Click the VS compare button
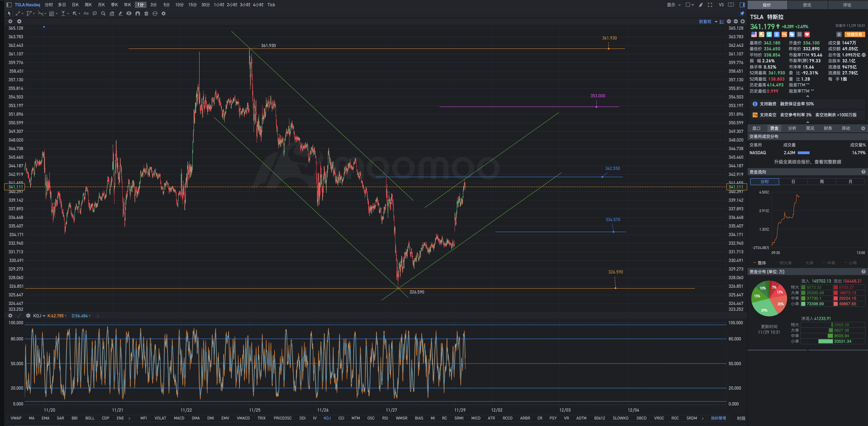This screenshot has width=868, height=426. click(721, 5)
